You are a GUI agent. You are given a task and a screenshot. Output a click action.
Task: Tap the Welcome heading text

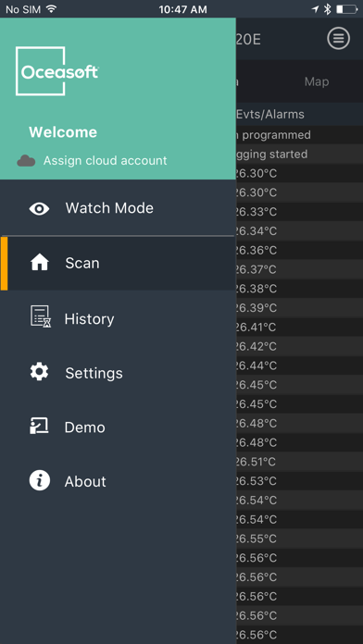63,132
